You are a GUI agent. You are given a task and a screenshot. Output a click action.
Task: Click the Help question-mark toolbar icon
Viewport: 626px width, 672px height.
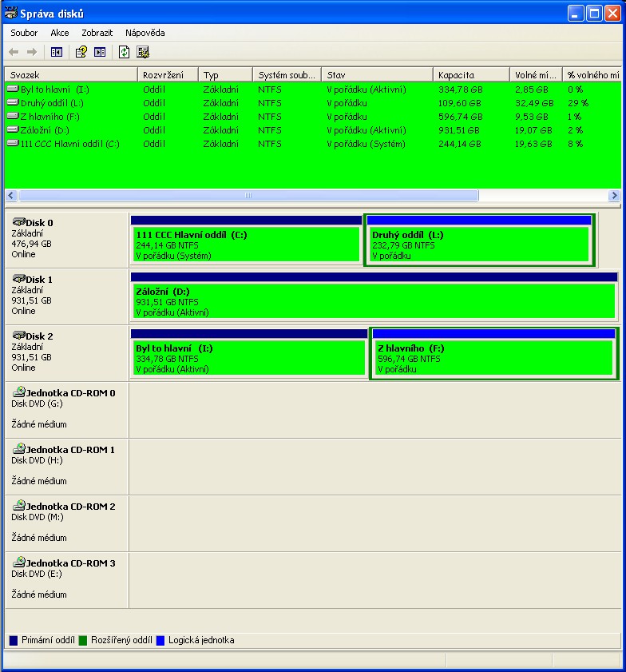click(x=81, y=52)
